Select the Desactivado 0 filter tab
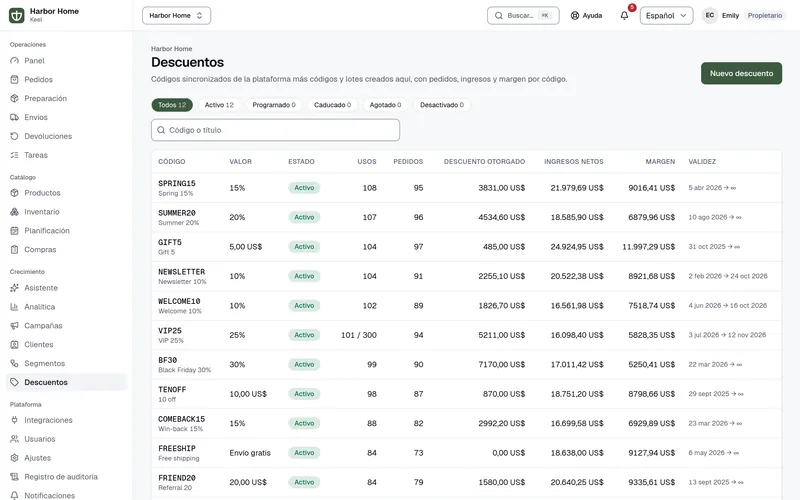 (x=442, y=105)
